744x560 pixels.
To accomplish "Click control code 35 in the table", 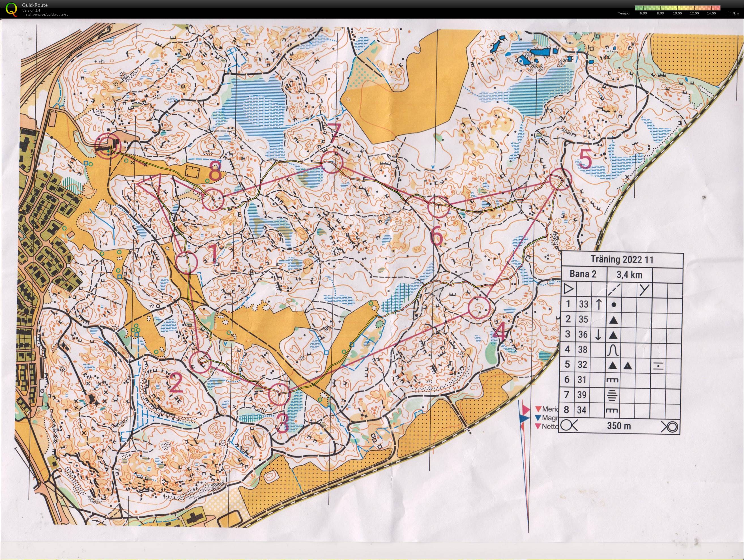I will (583, 319).
